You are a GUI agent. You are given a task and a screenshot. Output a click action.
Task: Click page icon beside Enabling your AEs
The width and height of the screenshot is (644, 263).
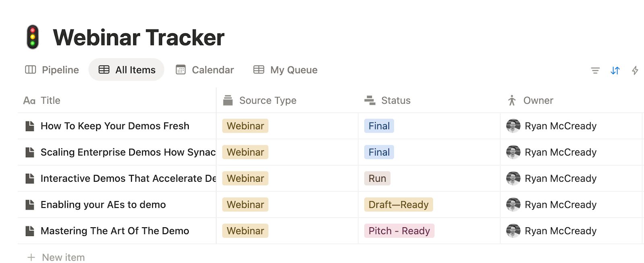tap(30, 205)
